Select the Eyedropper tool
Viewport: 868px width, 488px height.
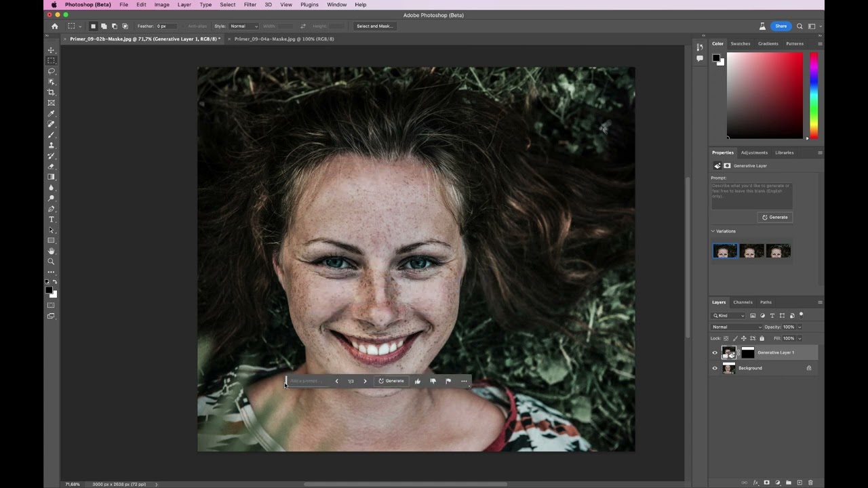(x=51, y=113)
